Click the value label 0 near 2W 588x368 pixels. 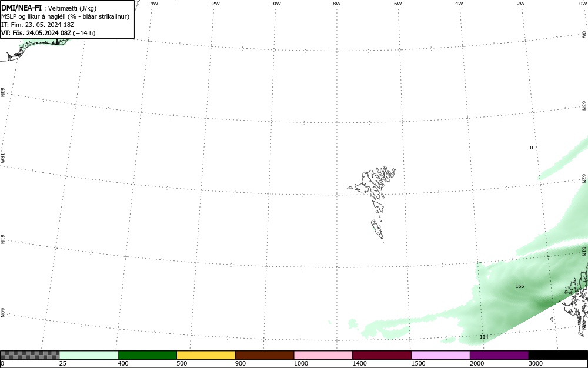(532, 148)
